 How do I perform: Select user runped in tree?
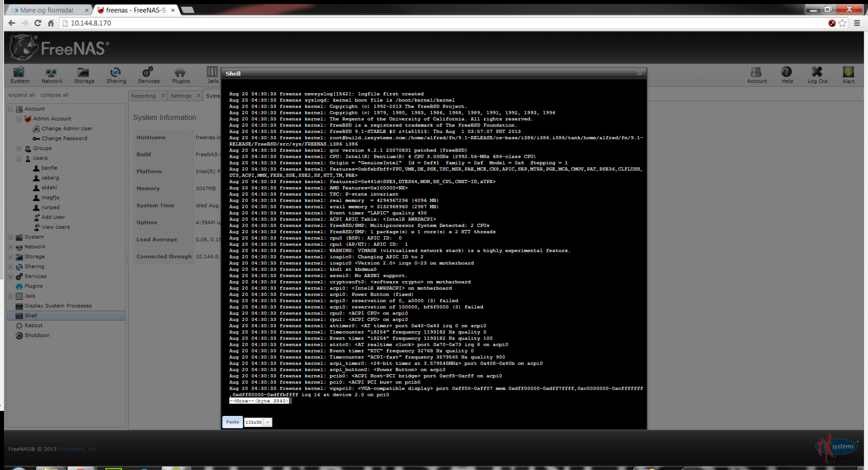pyautogui.click(x=50, y=207)
